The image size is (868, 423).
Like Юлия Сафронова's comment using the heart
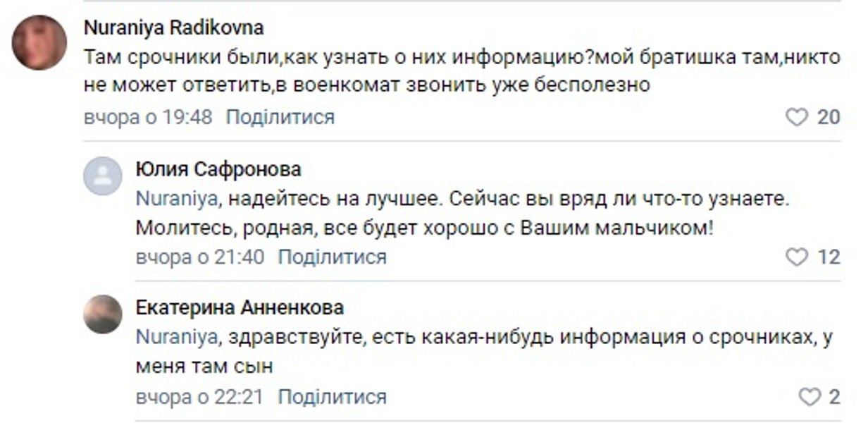tap(796, 257)
